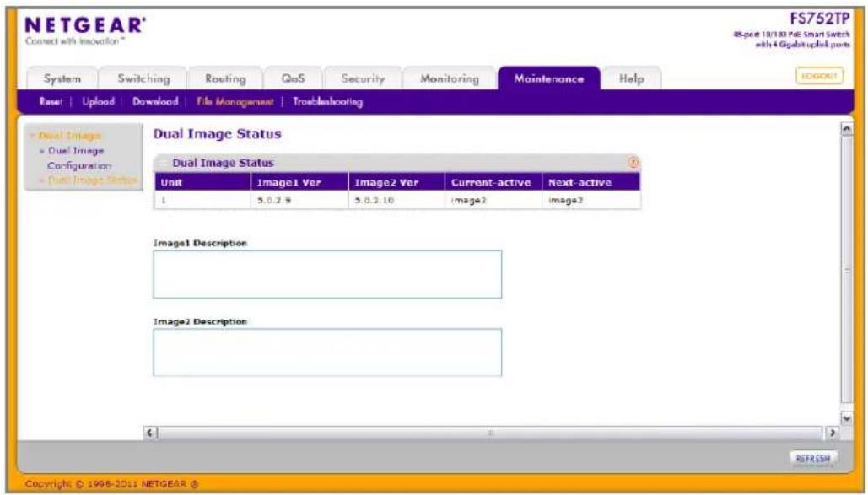Click the horizontal scrollbar right arrow
This screenshot has width=868, height=495.
832,433
